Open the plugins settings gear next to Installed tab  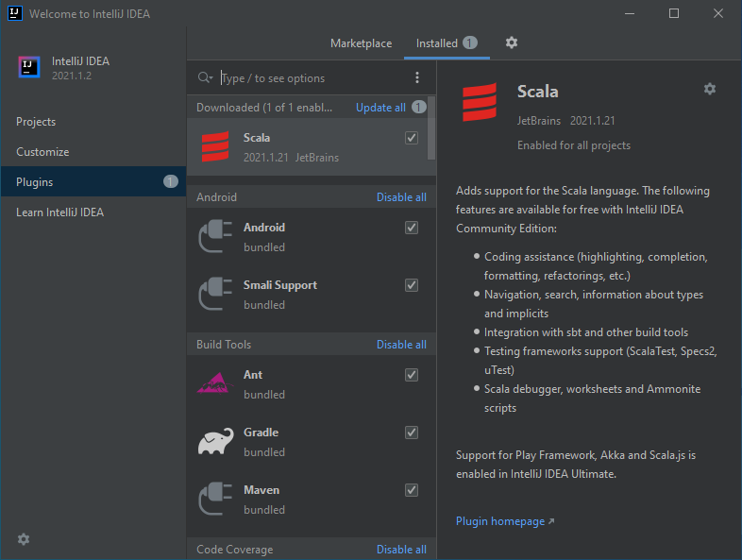[511, 42]
